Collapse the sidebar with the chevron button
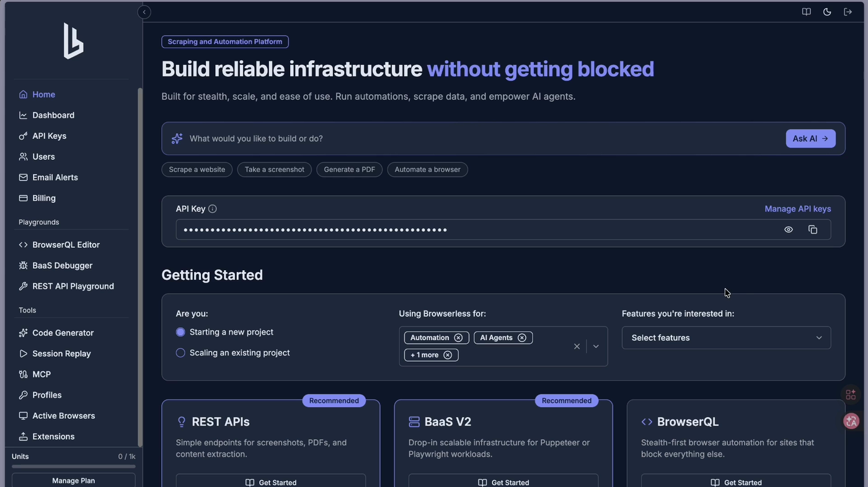This screenshot has width=868, height=487. (144, 12)
